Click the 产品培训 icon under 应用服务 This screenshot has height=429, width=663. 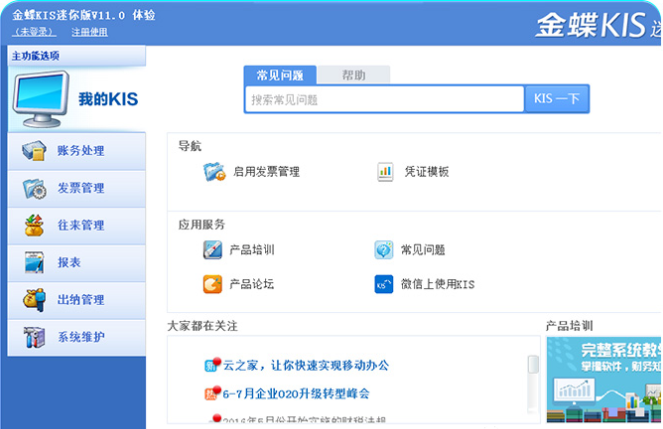tap(212, 250)
